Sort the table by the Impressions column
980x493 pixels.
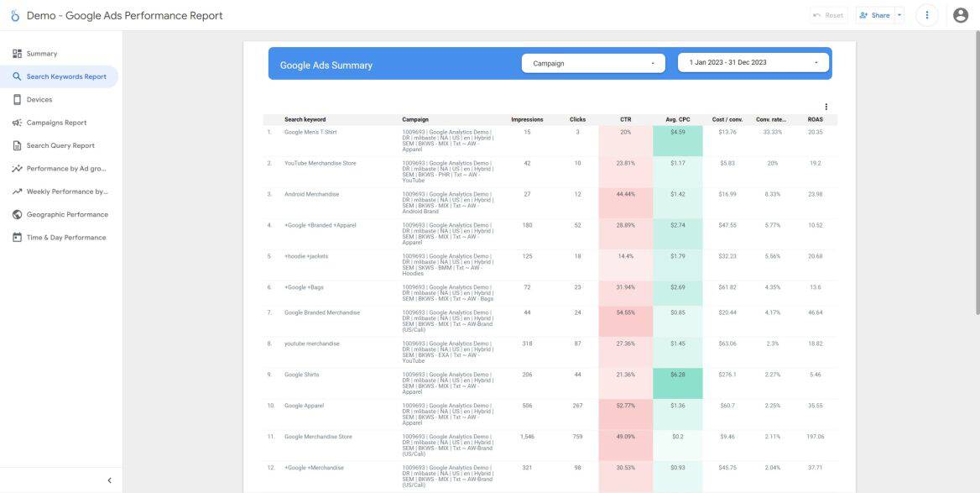[x=527, y=118]
